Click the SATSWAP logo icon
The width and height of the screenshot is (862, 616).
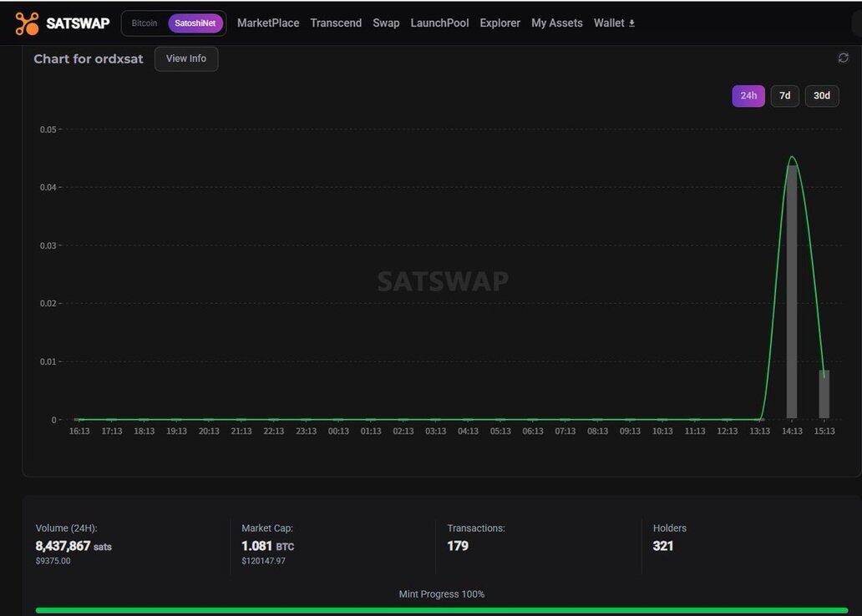click(x=27, y=23)
